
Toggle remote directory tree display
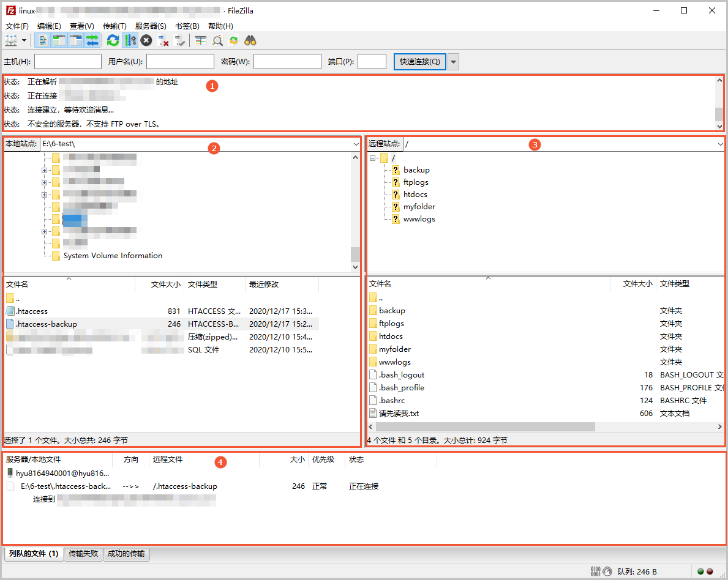tap(75, 41)
